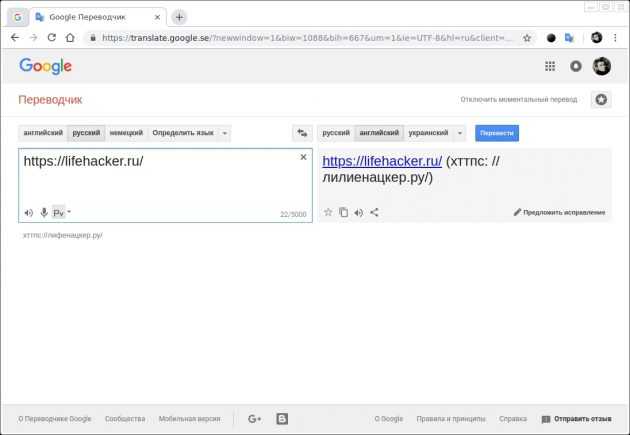The height and width of the screenshot is (435, 630).
Task: Click Отправить отзыв feedback button
Action: (577, 419)
